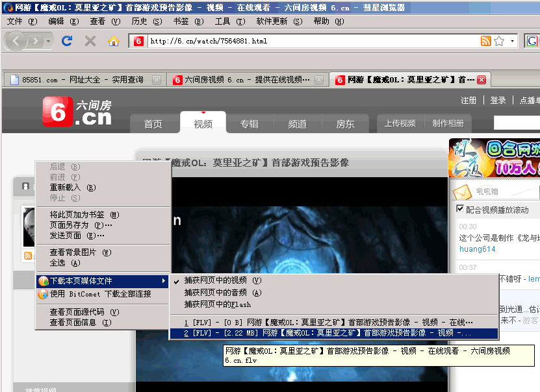This screenshot has width=540, height=392.
Task: Open the huang614 user link
Action: coord(478,249)
